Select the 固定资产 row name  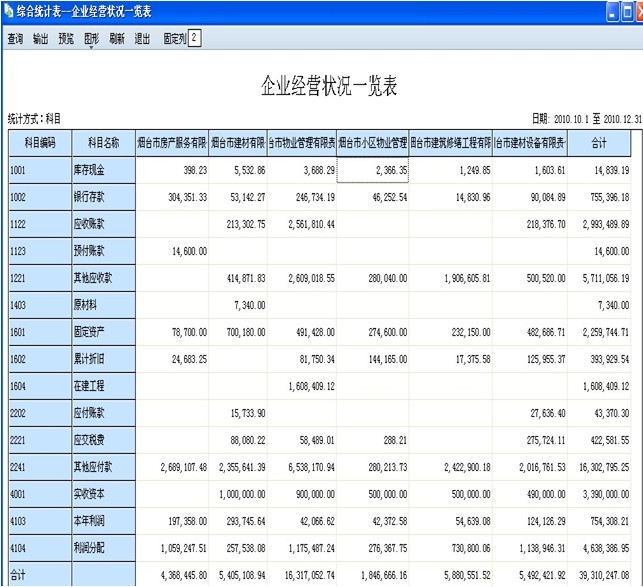pyautogui.click(x=103, y=332)
